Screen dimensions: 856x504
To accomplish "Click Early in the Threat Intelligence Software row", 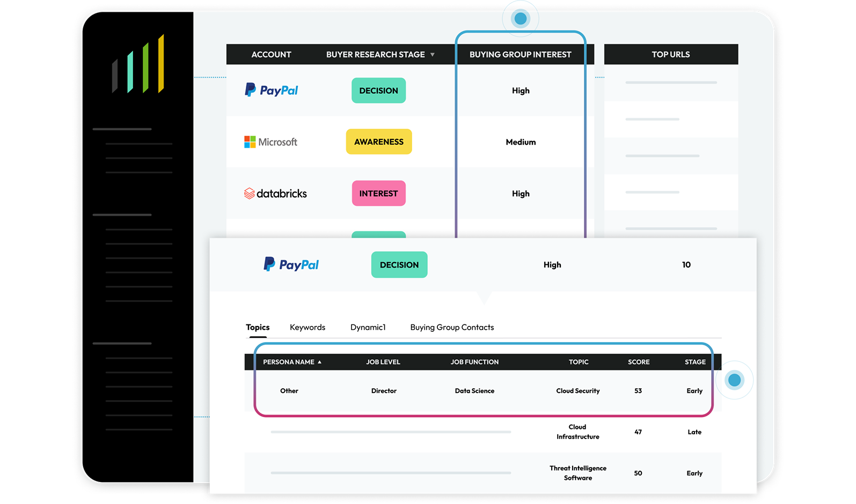I will (x=694, y=473).
